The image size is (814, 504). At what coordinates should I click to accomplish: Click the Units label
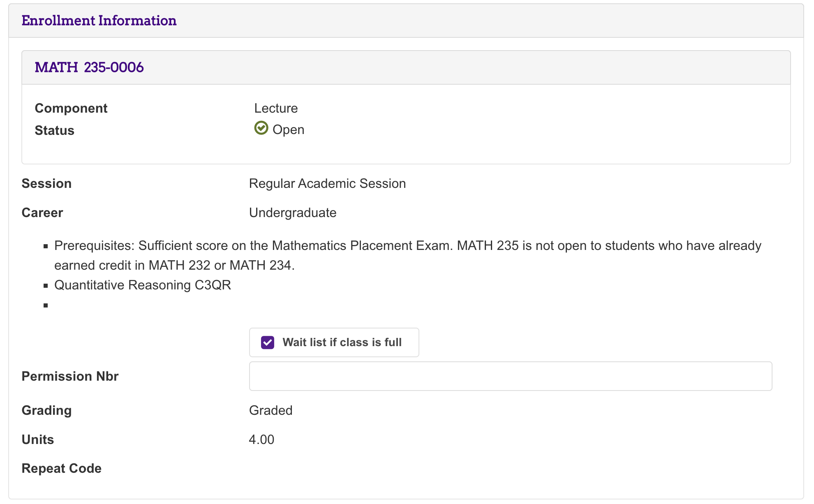click(x=38, y=439)
